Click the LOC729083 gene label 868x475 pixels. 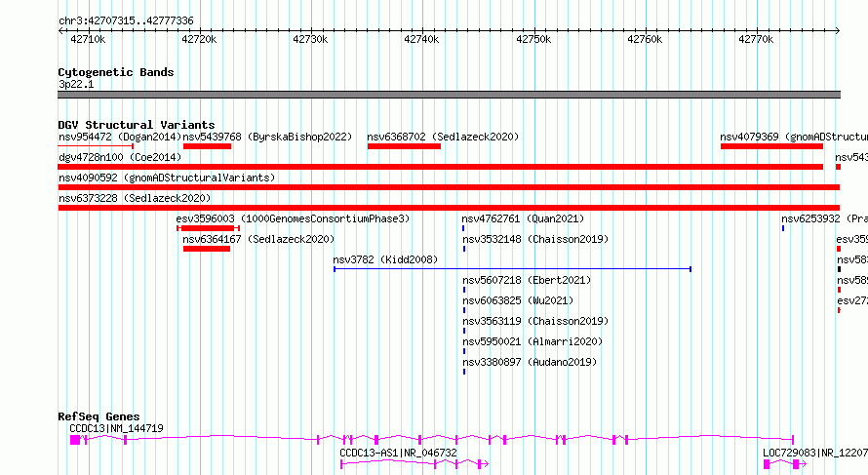815,453
